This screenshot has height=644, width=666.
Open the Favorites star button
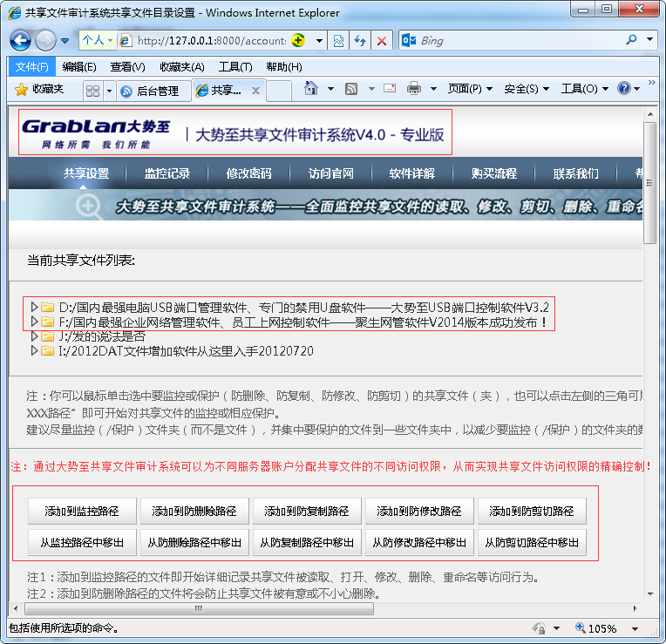(40, 89)
